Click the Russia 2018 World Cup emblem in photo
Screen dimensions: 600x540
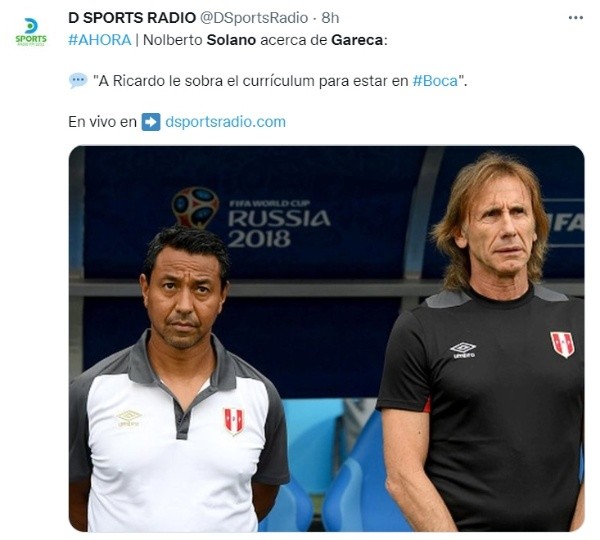196,207
